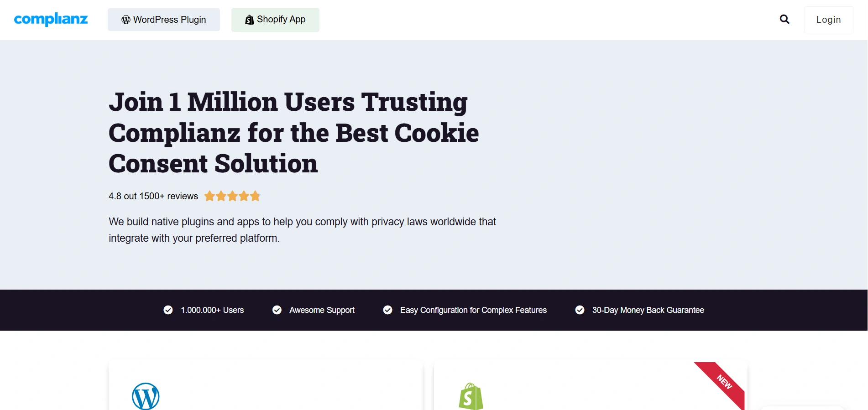Click the WordPress icon in nav button

tap(126, 20)
